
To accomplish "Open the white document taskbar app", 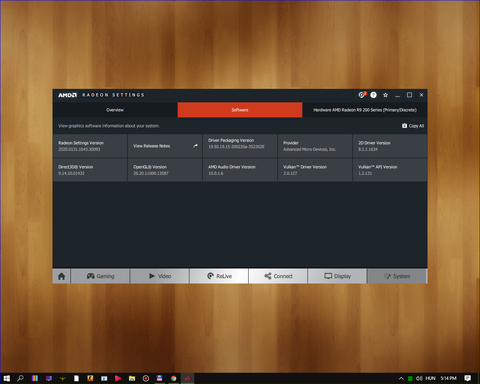I will click(76, 378).
